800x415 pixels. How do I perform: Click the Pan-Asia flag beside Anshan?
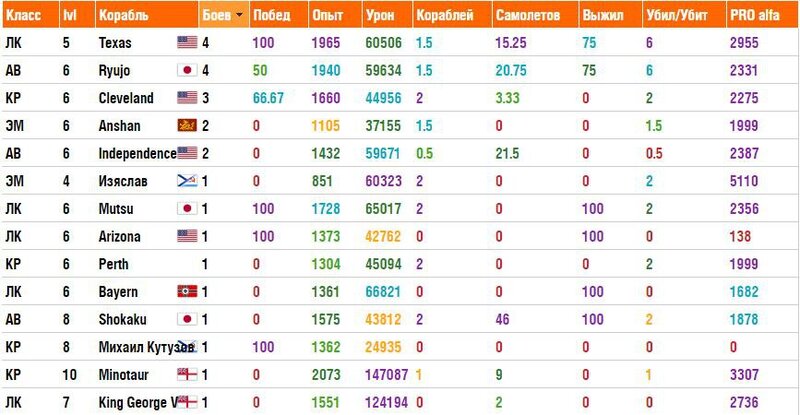pos(187,125)
